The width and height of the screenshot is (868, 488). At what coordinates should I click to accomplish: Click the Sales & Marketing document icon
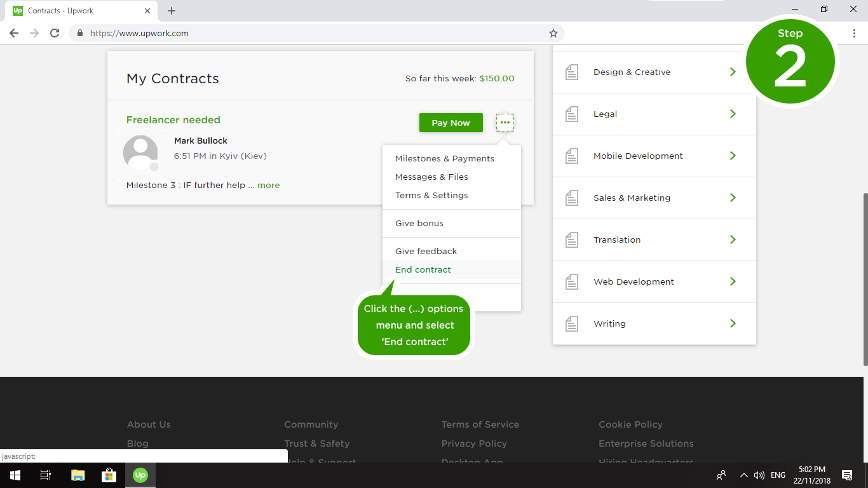tap(572, 198)
